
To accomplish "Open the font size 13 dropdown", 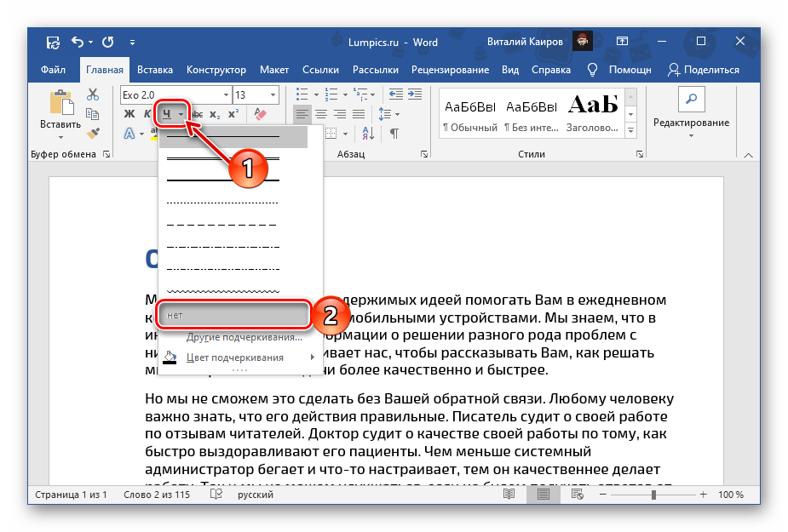I will pyautogui.click(x=273, y=94).
